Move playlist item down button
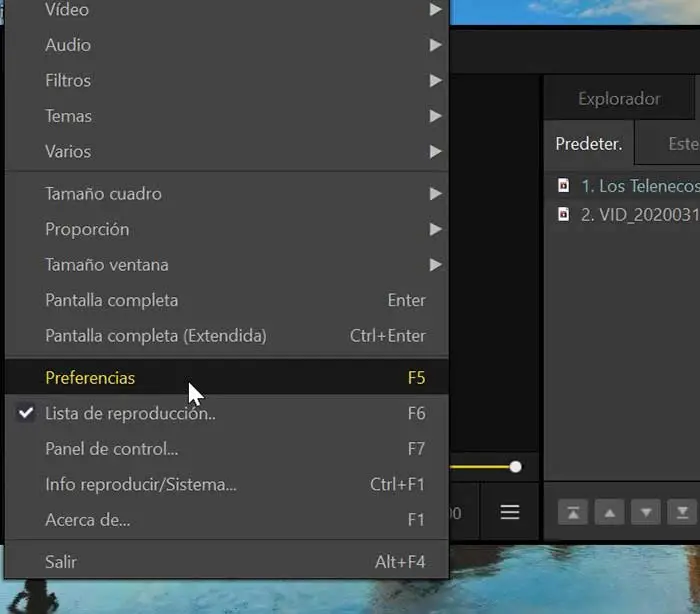Viewport: 700px width, 614px height. coord(646,512)
